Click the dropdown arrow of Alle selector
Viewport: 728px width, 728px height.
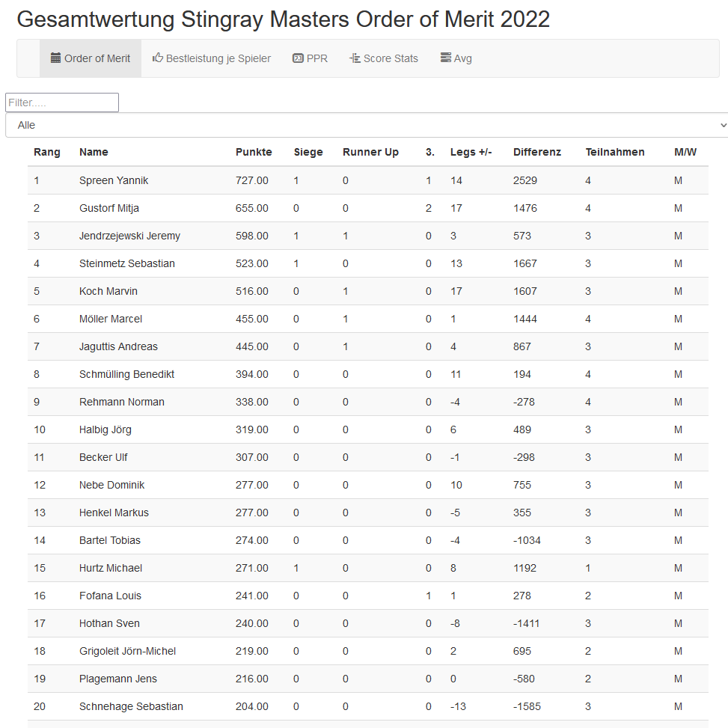click(723, 126)
